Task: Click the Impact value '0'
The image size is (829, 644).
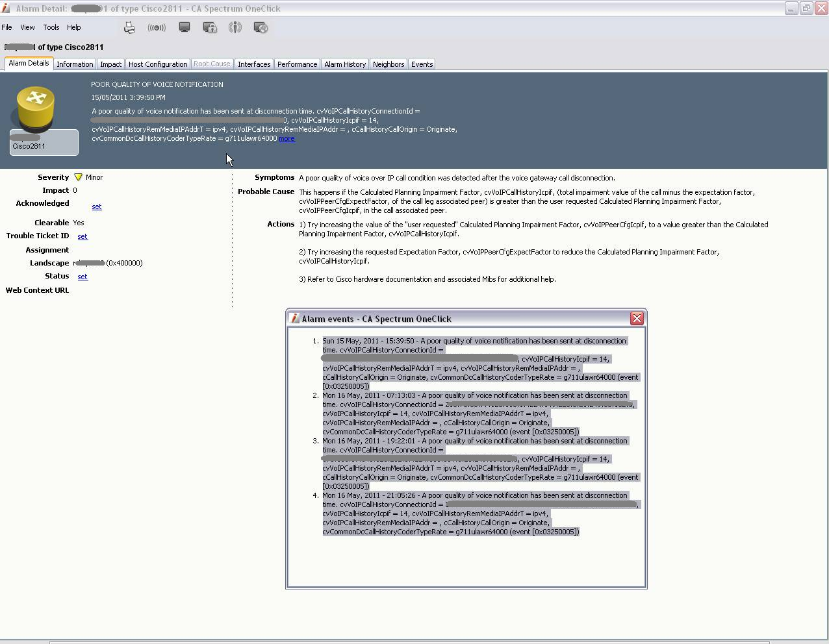Action: pyautogui.click(x=75, y=190)
